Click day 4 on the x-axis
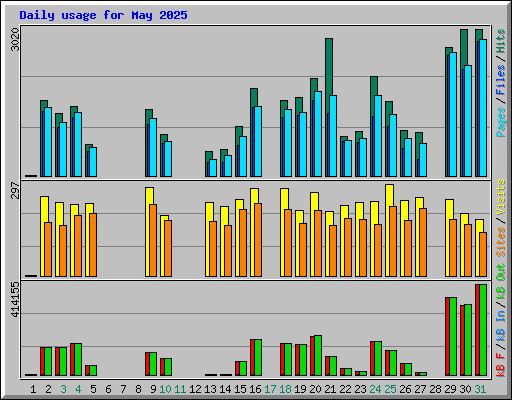 (78, 389)
